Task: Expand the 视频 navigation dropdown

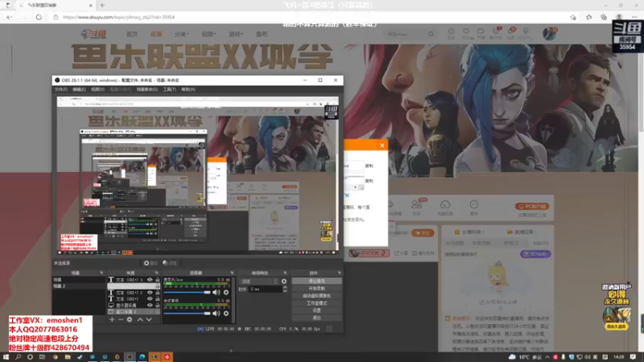Action: click(x=208, y=34)
